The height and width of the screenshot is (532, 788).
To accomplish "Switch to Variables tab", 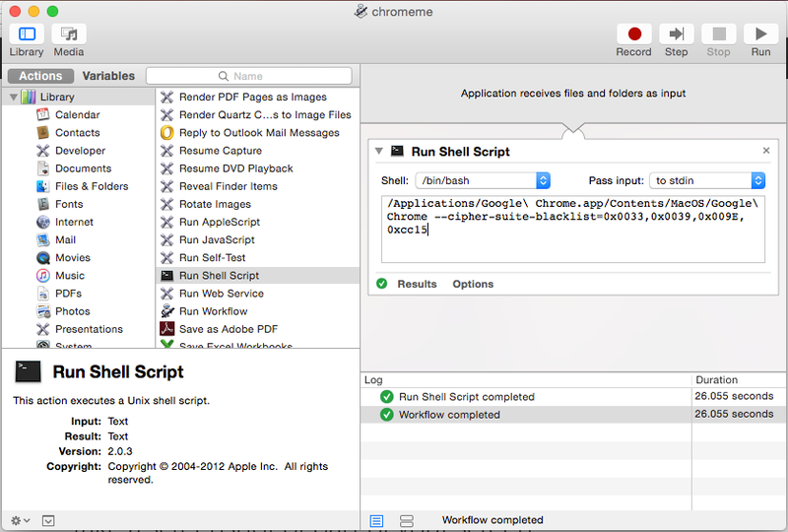I will (x=108, y=76).
